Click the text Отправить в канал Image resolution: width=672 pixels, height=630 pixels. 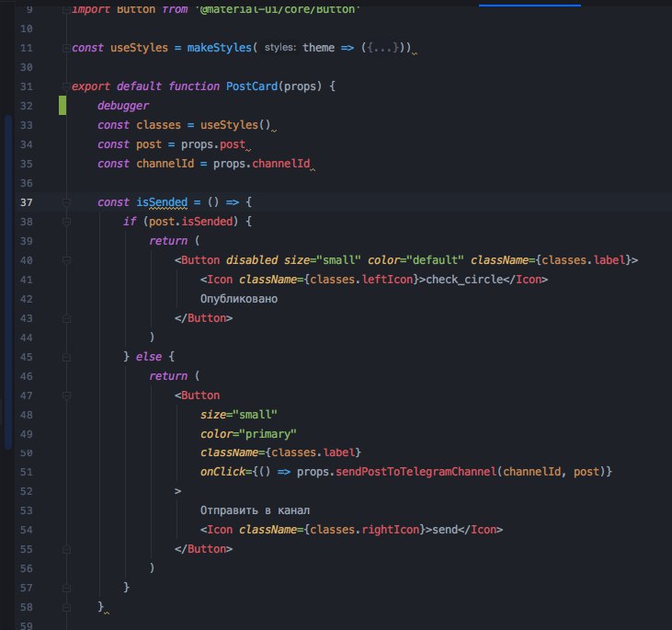(255, 510)
